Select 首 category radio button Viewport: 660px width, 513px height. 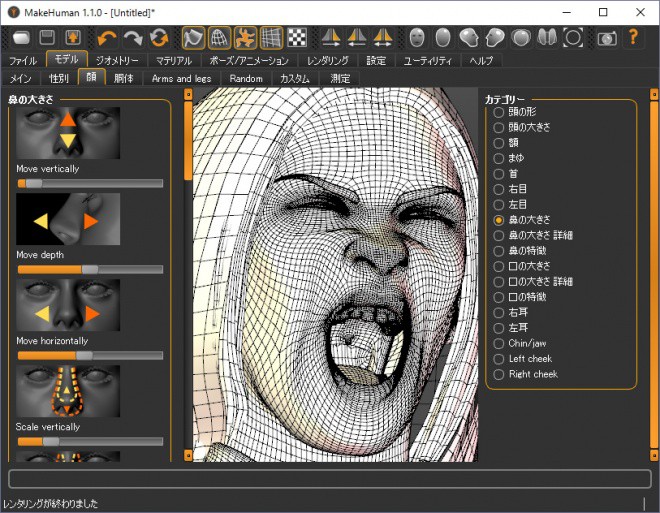[499, 174]
